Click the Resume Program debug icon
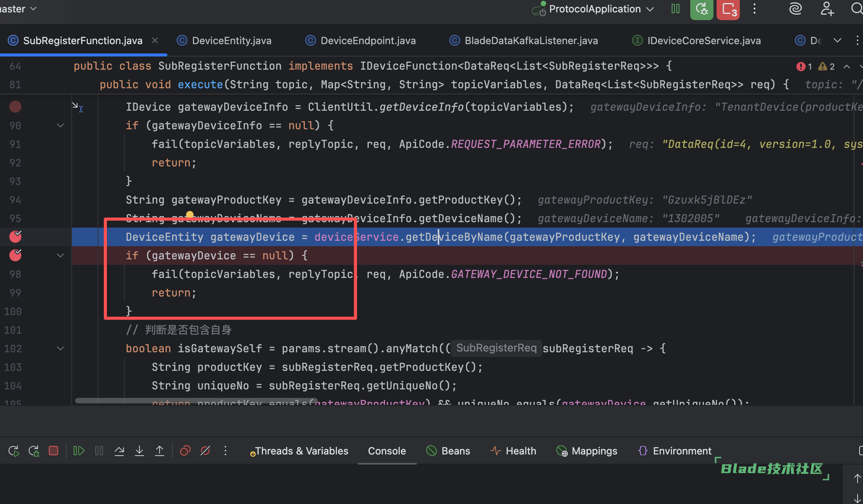This screenshot has height=504, width=863. pyautogui.click(x=79, y=451)
